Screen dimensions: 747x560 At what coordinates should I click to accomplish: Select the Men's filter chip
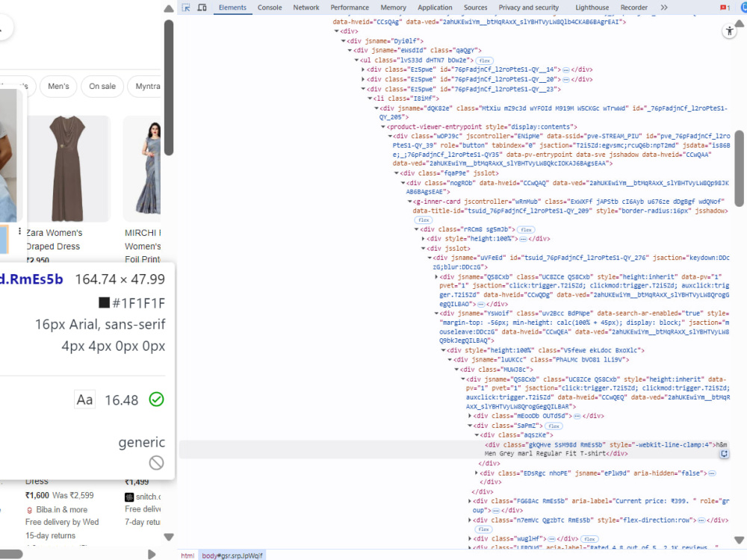coord(58,86)
